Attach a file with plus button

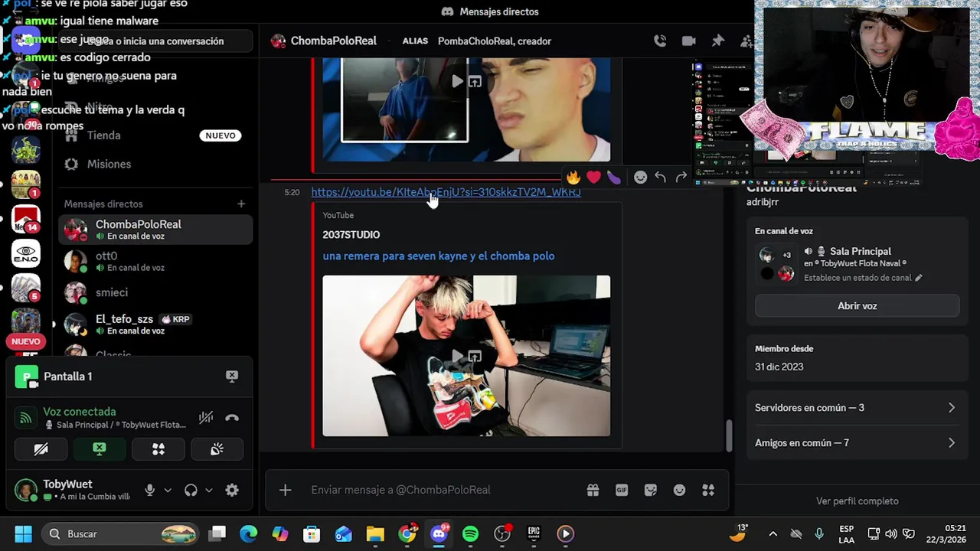click(285, 490)
